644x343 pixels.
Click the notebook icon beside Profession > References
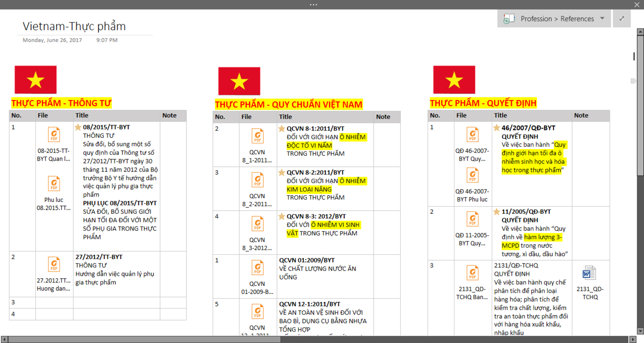point(509,19)
